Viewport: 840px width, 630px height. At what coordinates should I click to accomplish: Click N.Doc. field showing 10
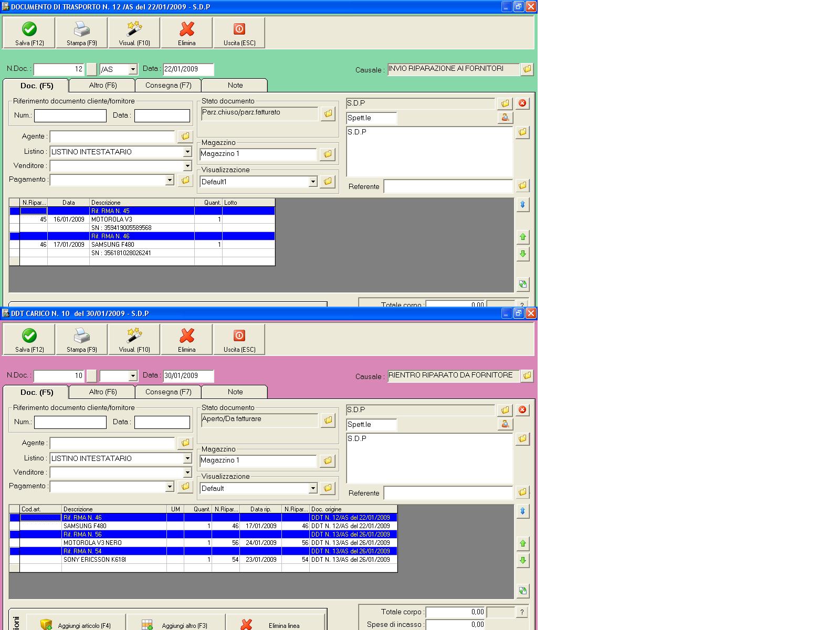[59, 376]
